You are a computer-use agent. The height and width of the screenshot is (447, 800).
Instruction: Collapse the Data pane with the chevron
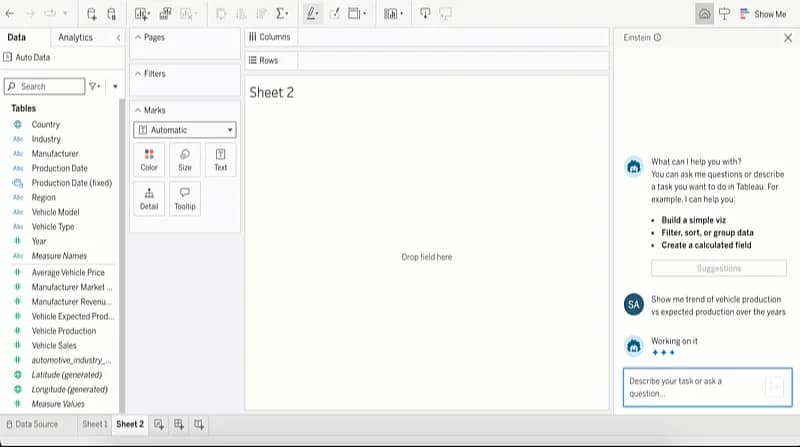pyautogui.click(x=118, y=38)
